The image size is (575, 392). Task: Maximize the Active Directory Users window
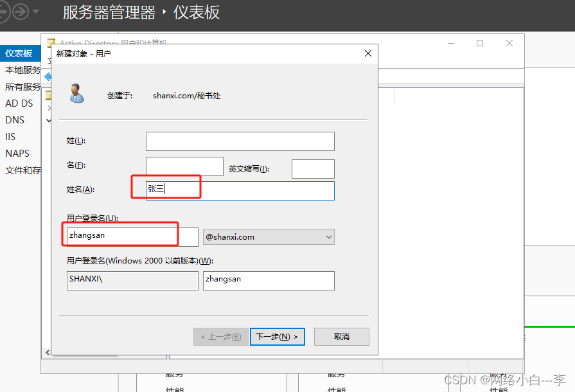coord(480,43)
